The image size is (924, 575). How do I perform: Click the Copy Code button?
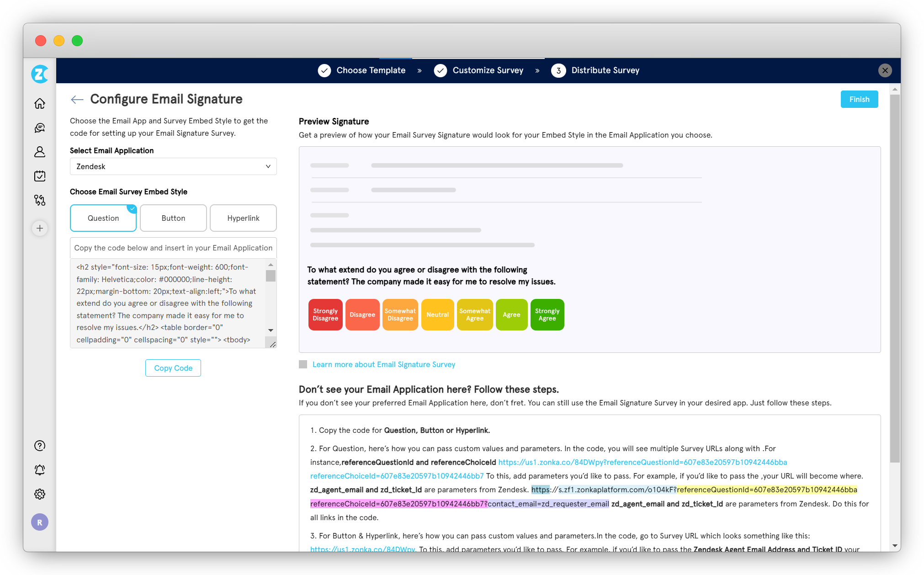pos(173,368)
